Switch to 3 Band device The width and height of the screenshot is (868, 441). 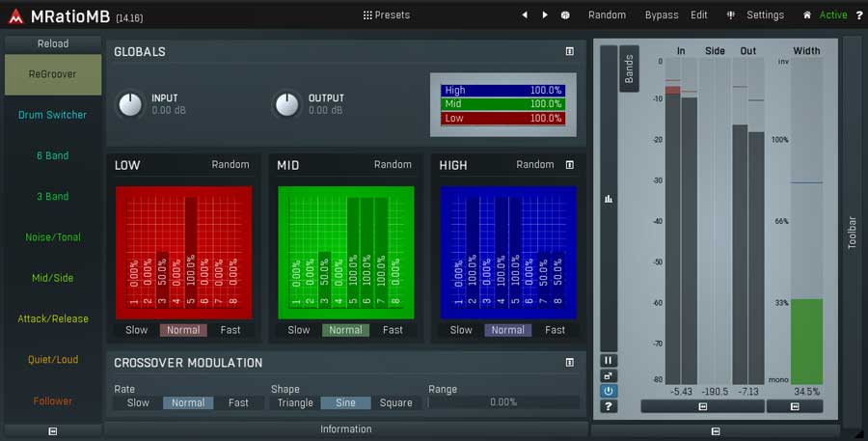[x=53, y=196]
